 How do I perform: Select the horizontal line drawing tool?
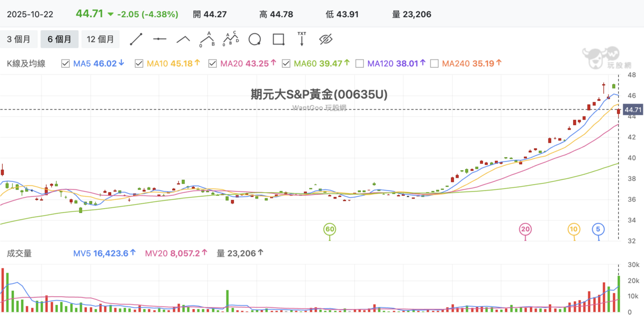160,39
